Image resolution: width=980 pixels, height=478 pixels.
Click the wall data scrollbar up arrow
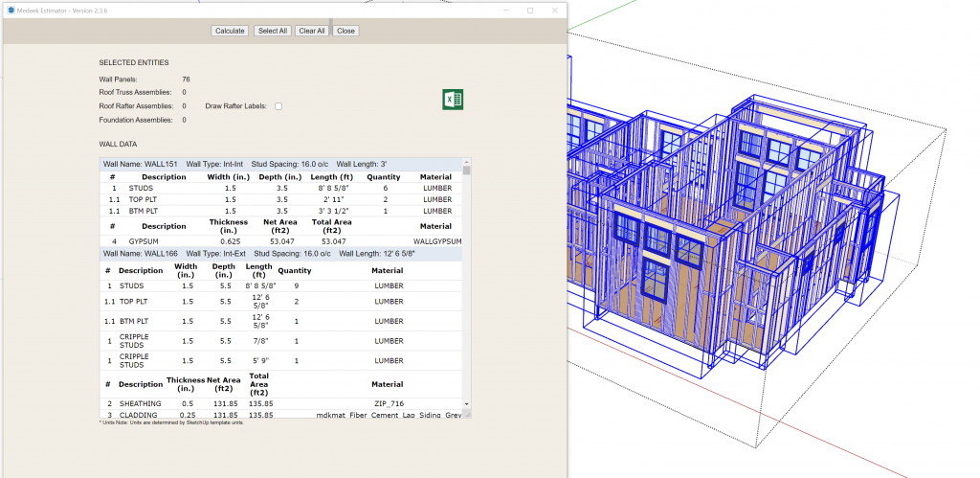467,163
